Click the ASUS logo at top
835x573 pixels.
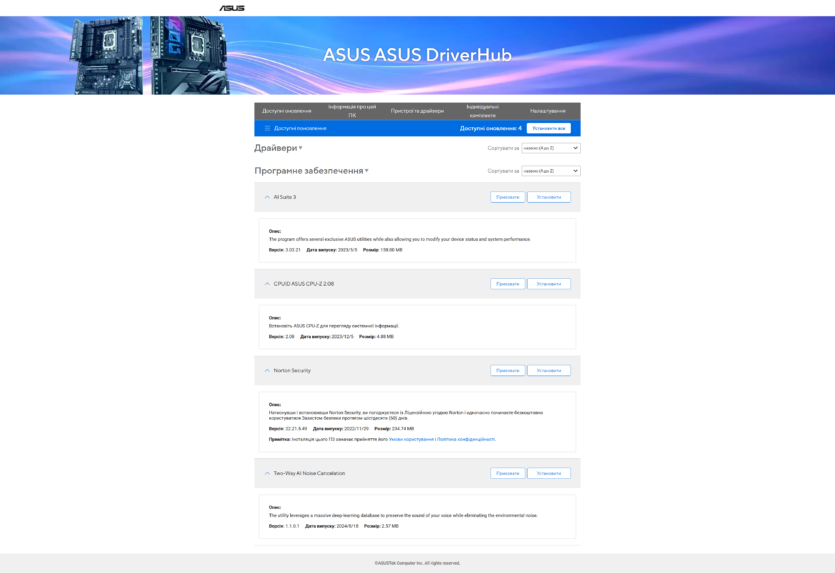click(232, 8)
